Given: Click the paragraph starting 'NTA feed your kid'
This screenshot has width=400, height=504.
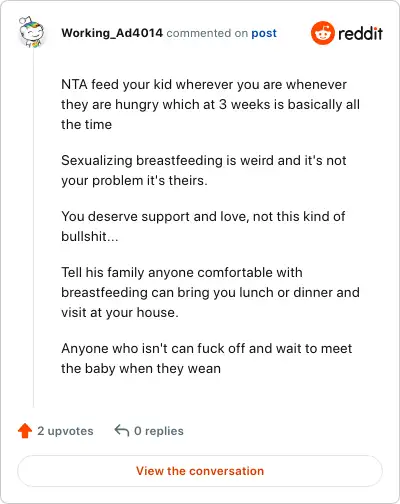Looking at the screenshot, I should pos(210,104).
